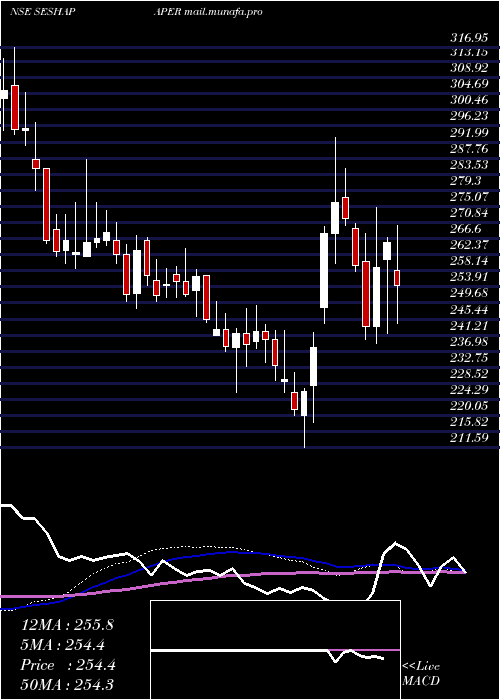Click the 211.59 price axis label
500x700 pixels.
[469, 438]
